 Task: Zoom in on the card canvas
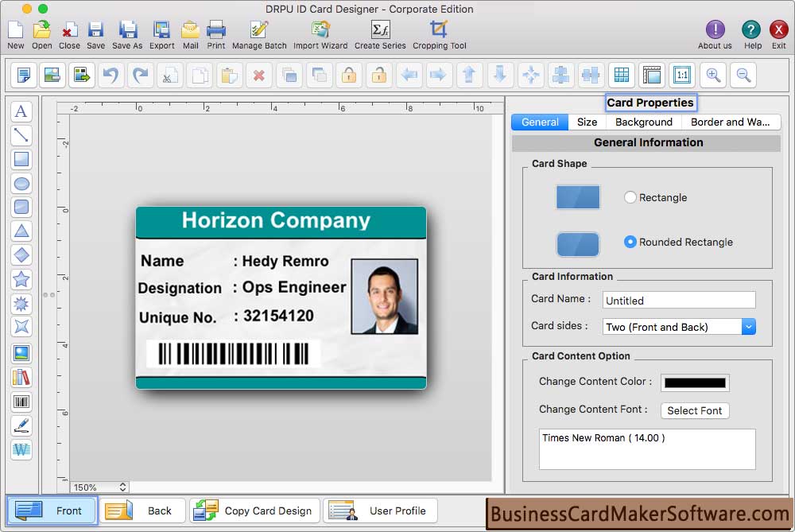point(713,75)
